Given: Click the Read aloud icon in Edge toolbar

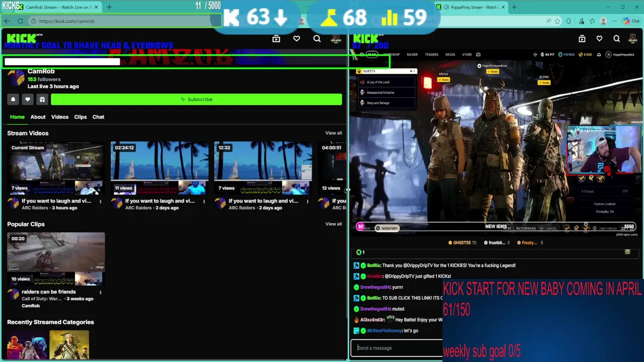Looking at the screenshot, I should tap(548, 21).
